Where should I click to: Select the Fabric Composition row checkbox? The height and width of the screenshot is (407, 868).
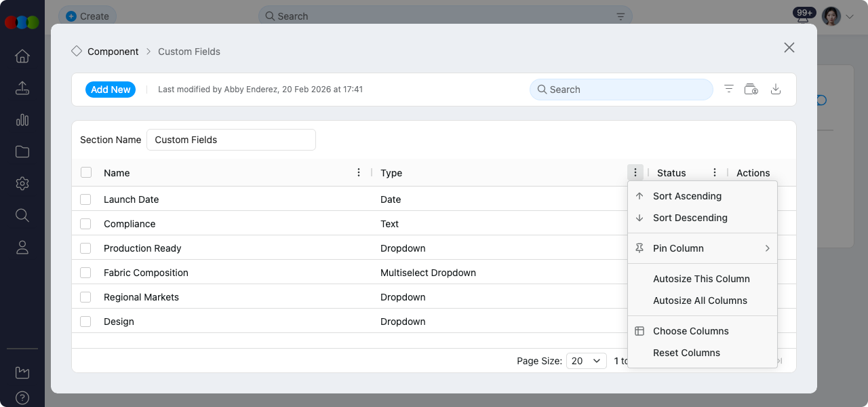85,273
